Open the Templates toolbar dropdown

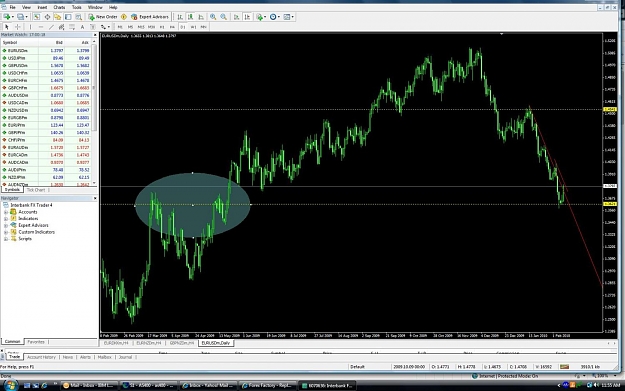tap(288, 17)
